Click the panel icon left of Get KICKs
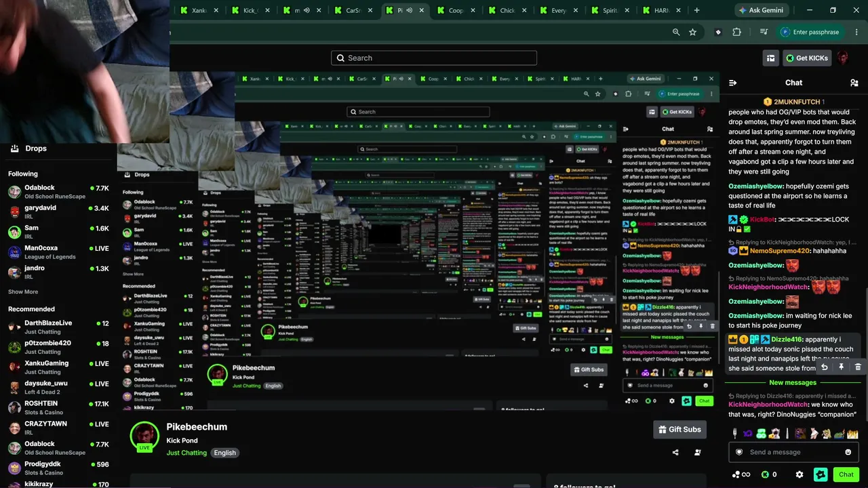Image resolution: width=868 pixels, height=488 pixels. (770, 58)
